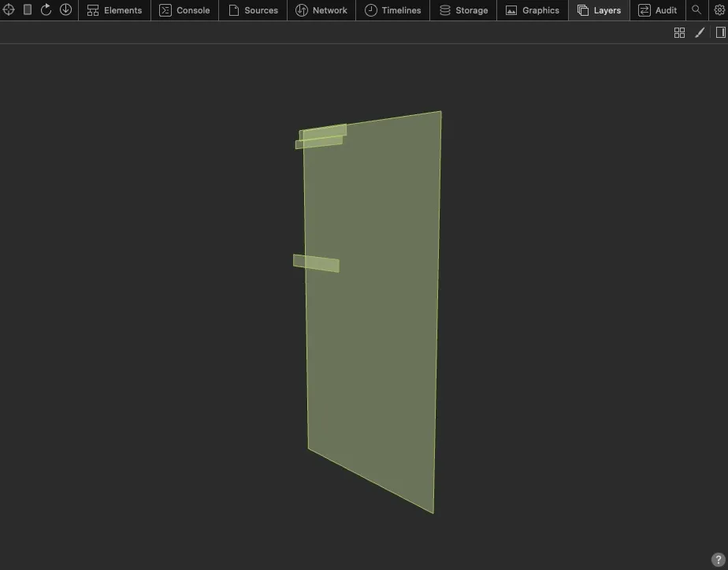Start element selection with the crosshair icon
Image resolution: width=728 pixels, height=570 pixels.
pos(9,9)
